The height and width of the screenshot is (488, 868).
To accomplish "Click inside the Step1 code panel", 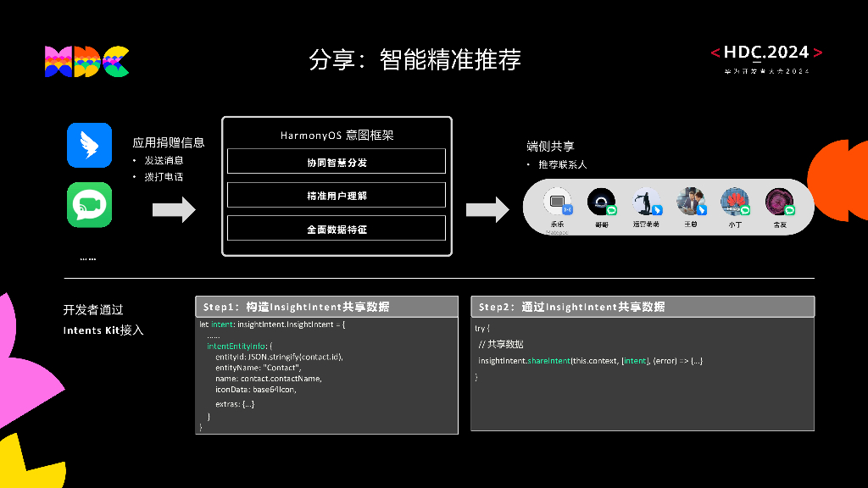I will pyautogui.click(x=326, y=373).
